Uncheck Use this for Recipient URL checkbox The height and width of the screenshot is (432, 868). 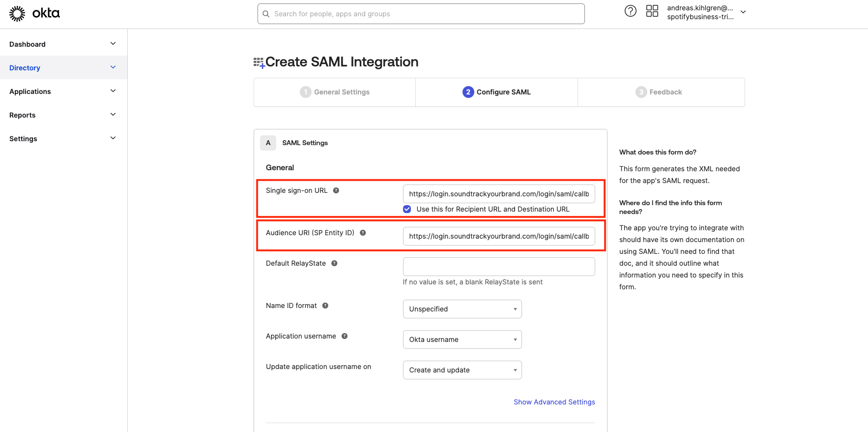(407, 209)
